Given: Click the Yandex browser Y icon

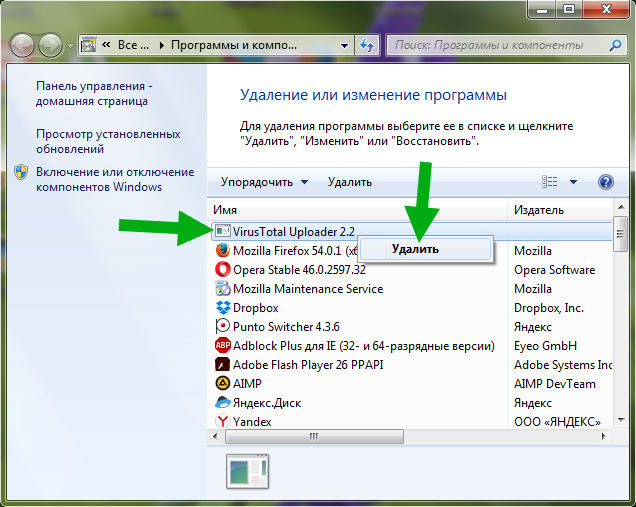Looking at the screenshot, I should point(222,421).
